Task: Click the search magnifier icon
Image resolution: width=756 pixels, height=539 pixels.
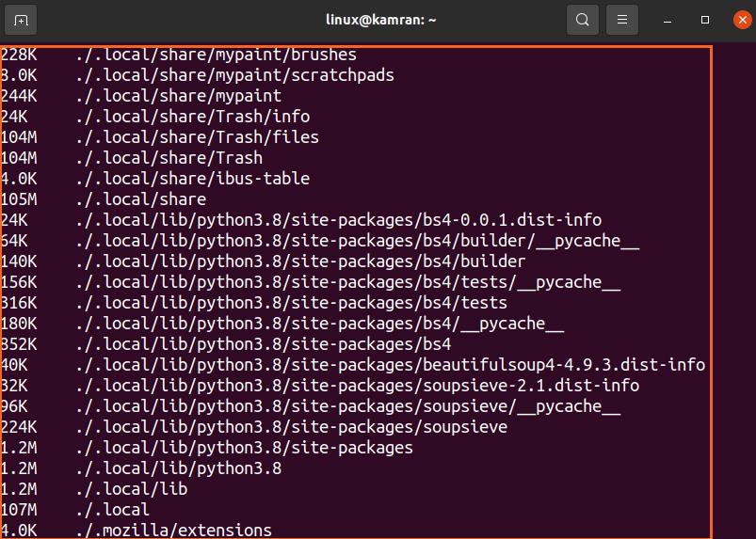Action: pos(583,20)
